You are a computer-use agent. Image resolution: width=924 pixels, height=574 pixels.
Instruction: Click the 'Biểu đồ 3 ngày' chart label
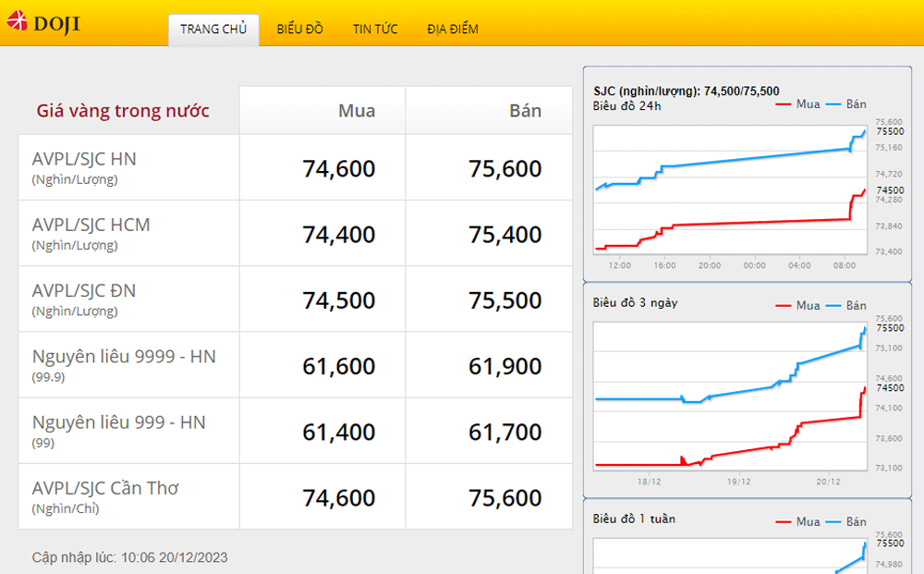coord(636,303)
